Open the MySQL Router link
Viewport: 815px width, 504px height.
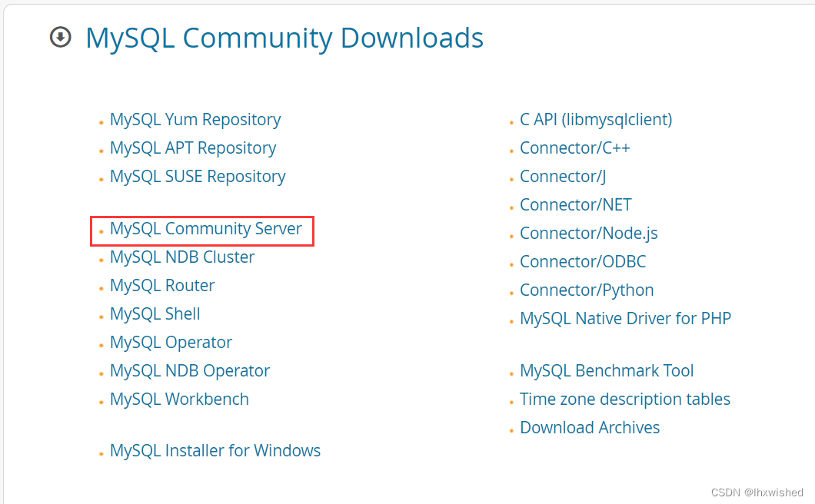click(x=162, y=286)
